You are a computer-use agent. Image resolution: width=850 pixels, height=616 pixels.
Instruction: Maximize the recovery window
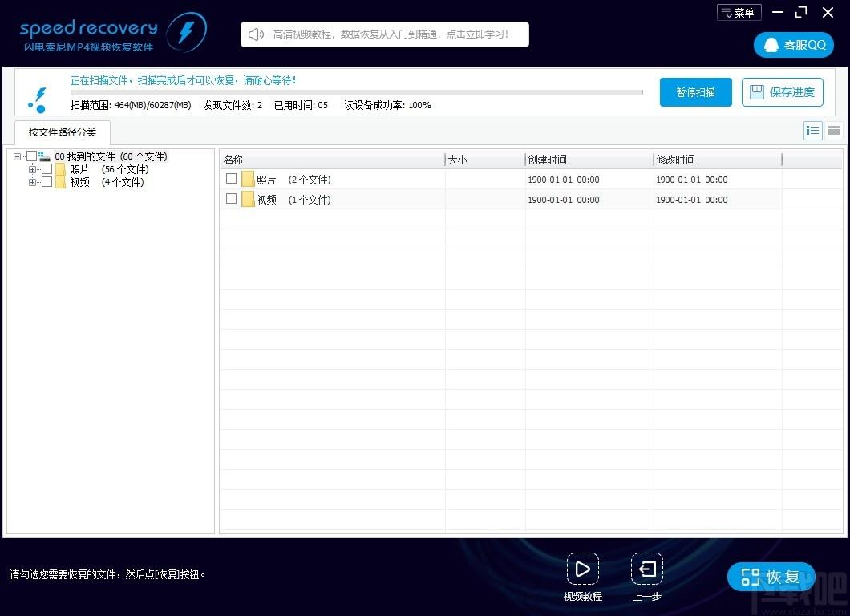pos(801,12)
